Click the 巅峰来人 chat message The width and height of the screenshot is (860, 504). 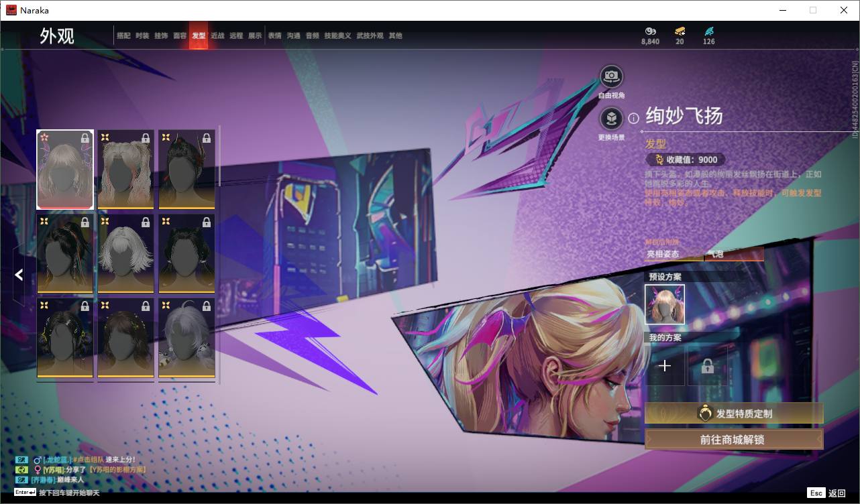click(69, 480)
